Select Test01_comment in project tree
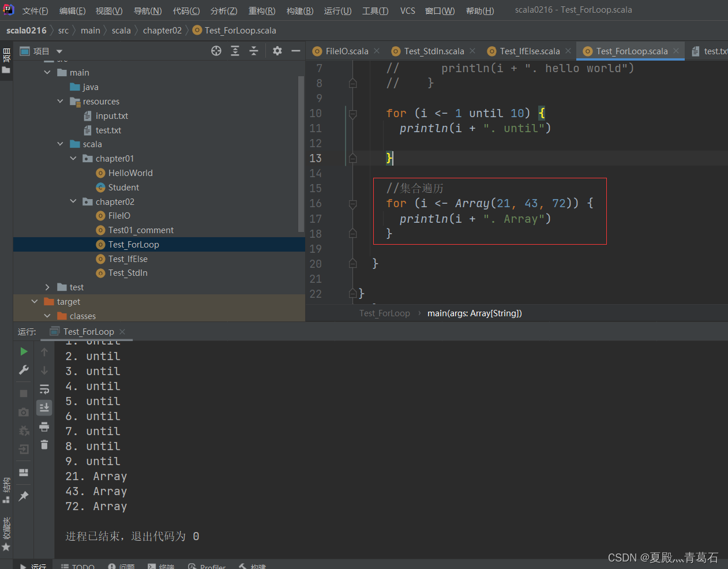The image size is (728, 569). (141, 230)
